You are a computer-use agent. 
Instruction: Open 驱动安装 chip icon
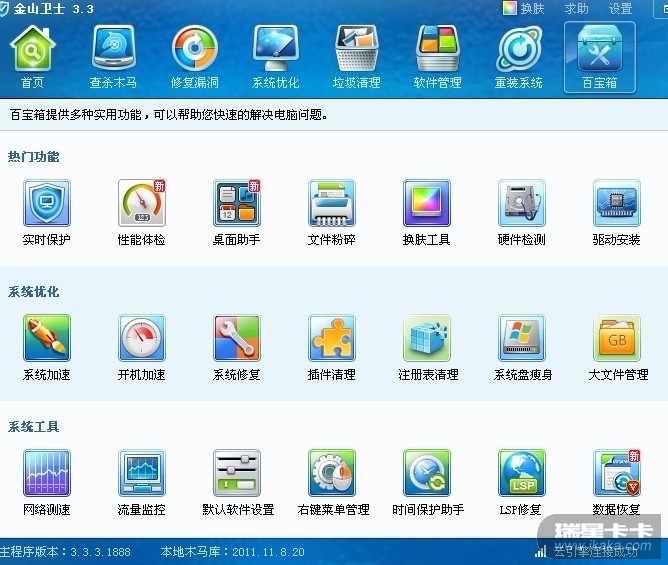click(617, 203)
